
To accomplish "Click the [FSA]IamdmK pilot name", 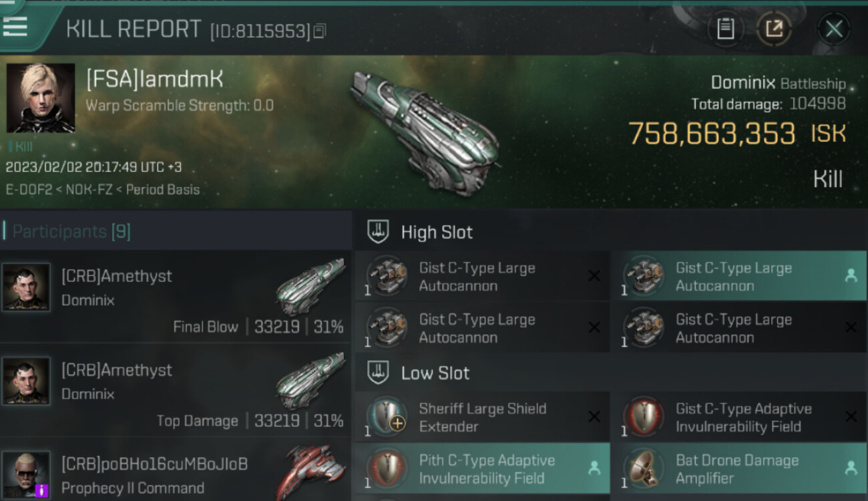I will (154, 79).
